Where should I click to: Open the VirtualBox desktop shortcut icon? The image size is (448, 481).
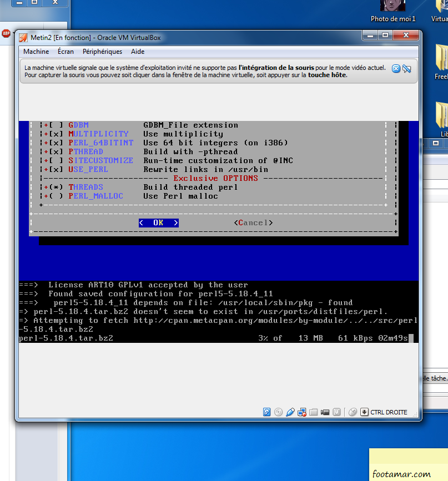click(x=441, y=11)
